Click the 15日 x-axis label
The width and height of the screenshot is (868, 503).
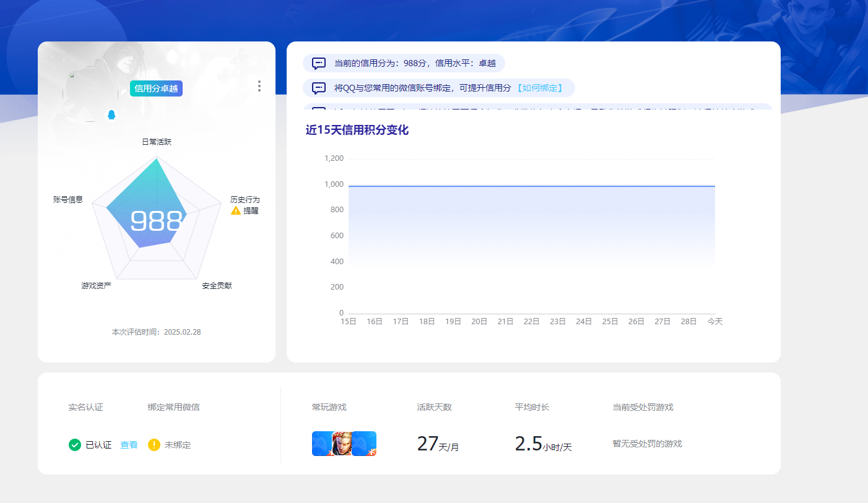coord(349,322)
